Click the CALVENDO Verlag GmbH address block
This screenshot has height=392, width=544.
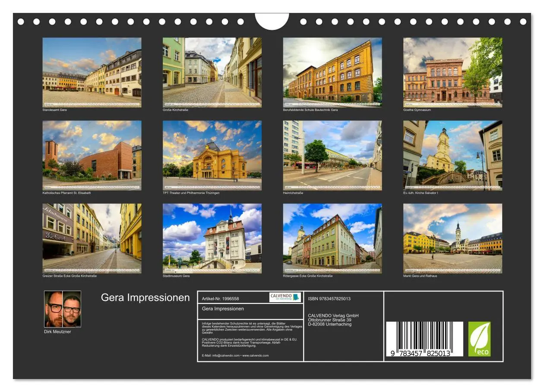(x=332, y=319)
